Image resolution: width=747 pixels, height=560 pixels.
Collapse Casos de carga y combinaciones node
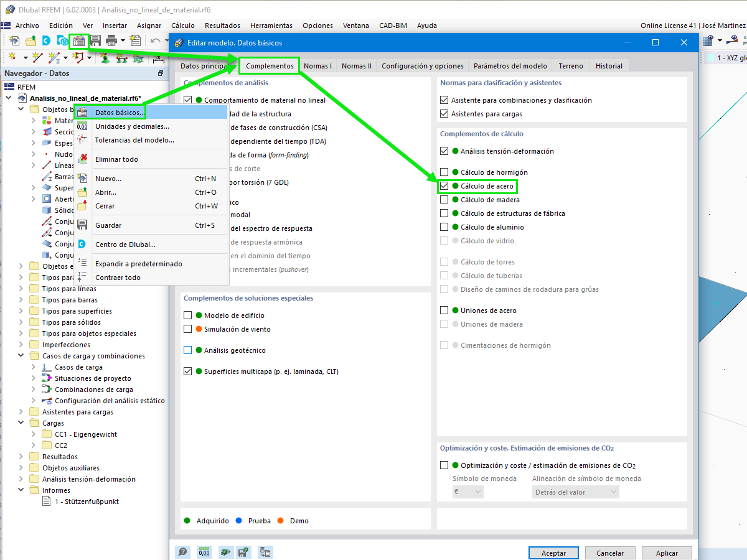coord(21,356)
